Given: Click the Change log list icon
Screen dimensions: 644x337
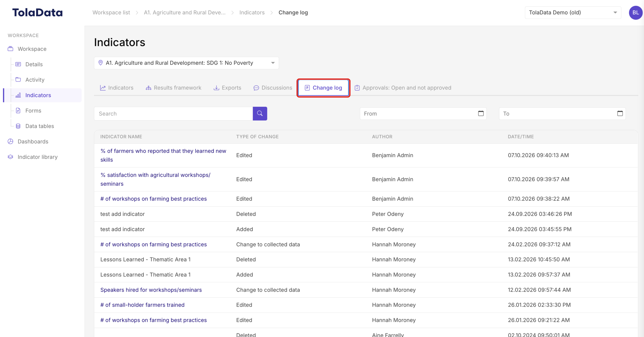Looking at the screenshot, I should (307, 88).
